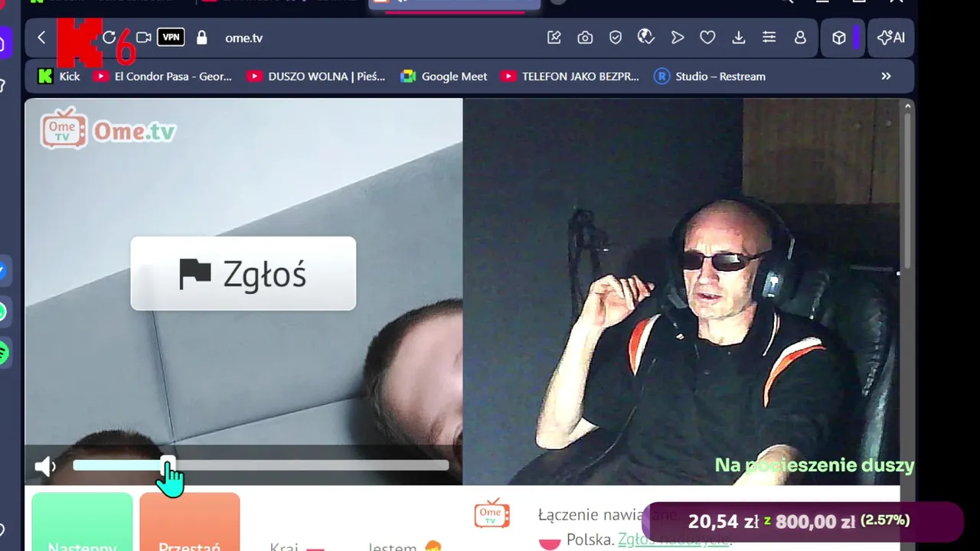This screenshot has height=551, width=980.
Task: Open the AI assistant button
Action: 891,37
